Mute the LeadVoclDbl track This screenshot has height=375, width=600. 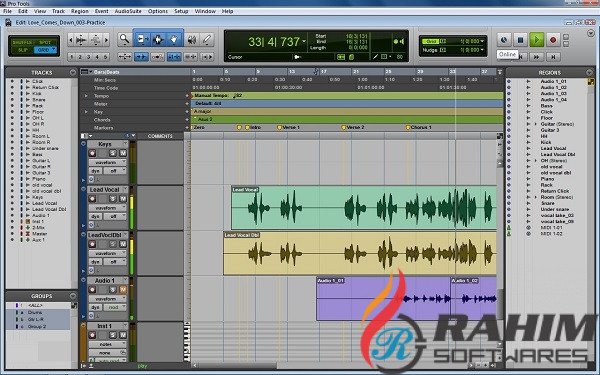pos(123,244)
